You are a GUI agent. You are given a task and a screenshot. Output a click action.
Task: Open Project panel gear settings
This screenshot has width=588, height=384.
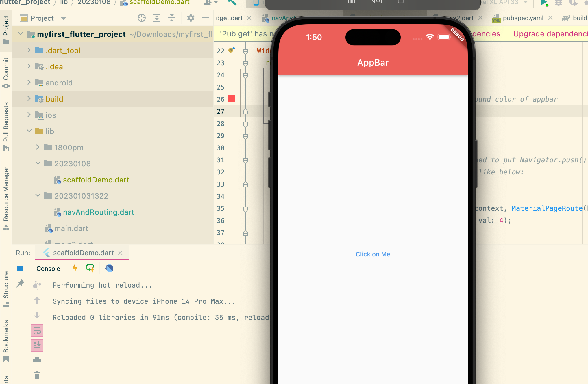pos(191,18)
